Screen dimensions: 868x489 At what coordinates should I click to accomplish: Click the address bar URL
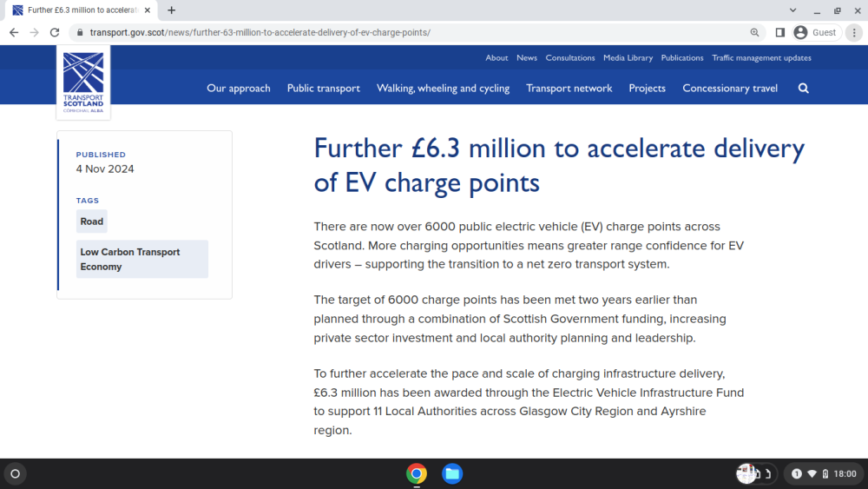pos(260,33)
